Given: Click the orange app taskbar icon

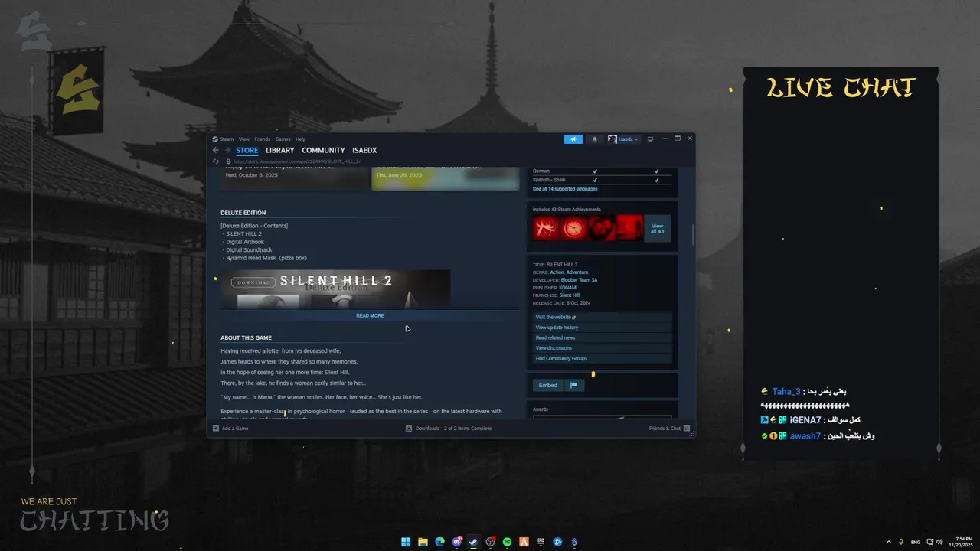Looking at the screenshot, I should (x=524, y=542).
